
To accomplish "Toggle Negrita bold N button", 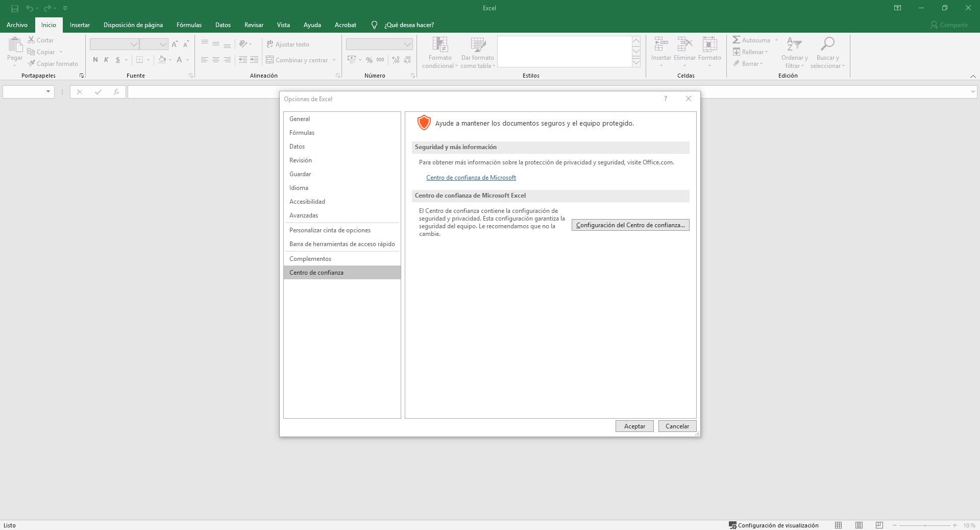I will click(95, 60).
